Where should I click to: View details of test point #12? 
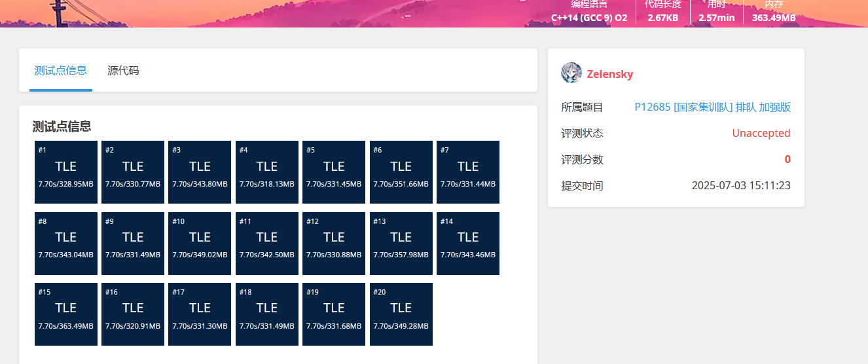click(334, 244)
